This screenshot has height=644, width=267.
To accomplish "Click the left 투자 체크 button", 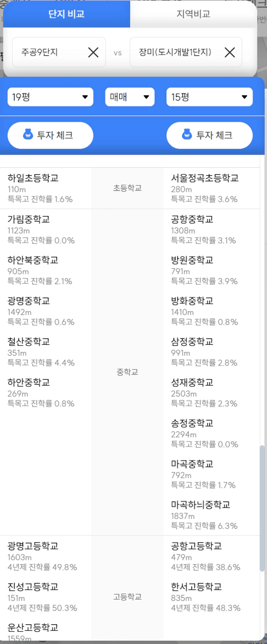I will click(50, 135).
